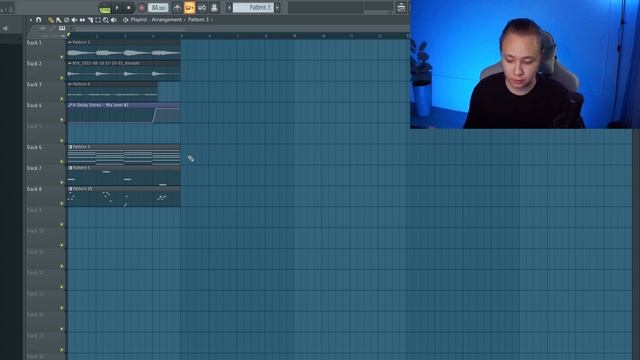This screenshot has width=640, height=360.
Task: Mute Track 8 via its green dot
Action: point(62,203)
